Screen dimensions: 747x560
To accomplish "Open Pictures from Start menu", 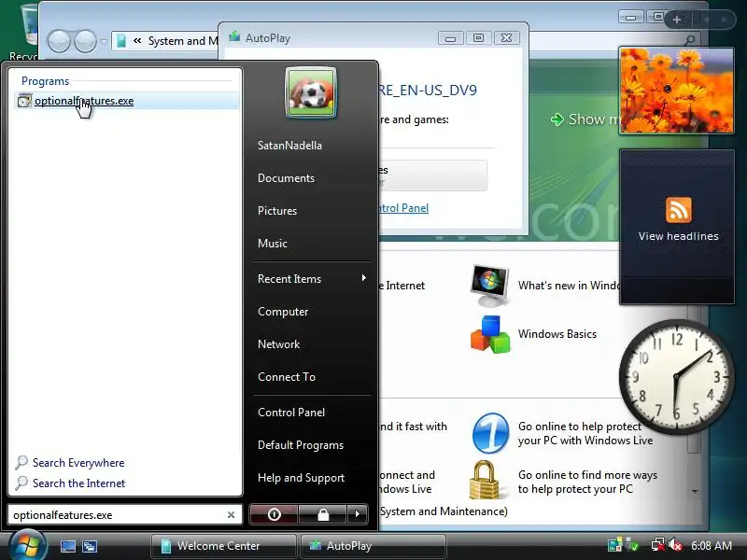I will pos(276,211).
